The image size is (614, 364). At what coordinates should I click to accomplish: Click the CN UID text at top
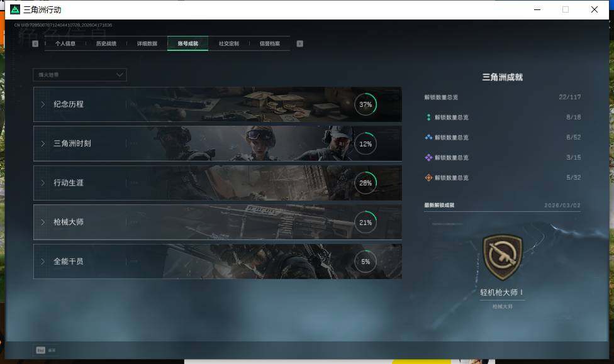pos(63,25)
